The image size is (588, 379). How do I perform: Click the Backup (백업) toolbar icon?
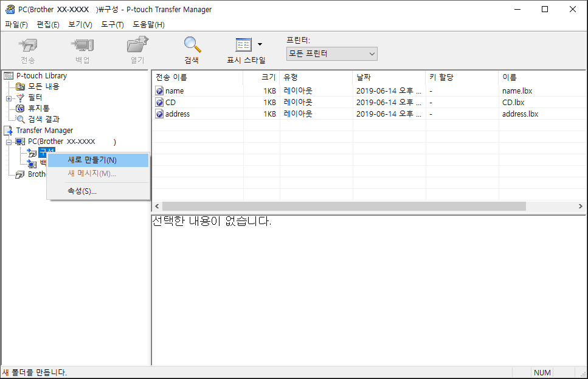coord(83,46)
